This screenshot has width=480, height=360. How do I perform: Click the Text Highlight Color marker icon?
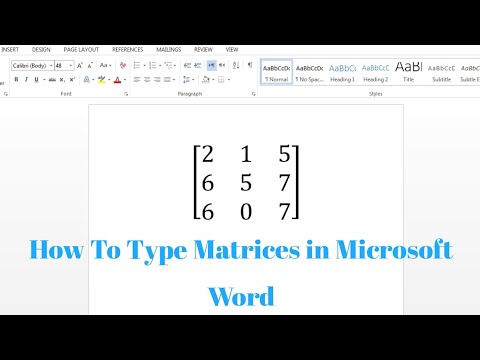pyautogui.click(x=102, y=80)
